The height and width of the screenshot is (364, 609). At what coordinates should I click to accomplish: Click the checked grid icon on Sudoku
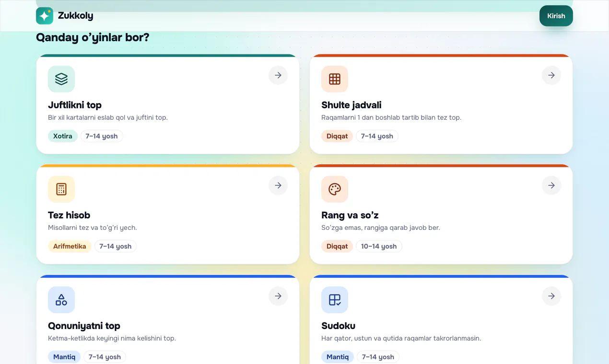[335, 300]
